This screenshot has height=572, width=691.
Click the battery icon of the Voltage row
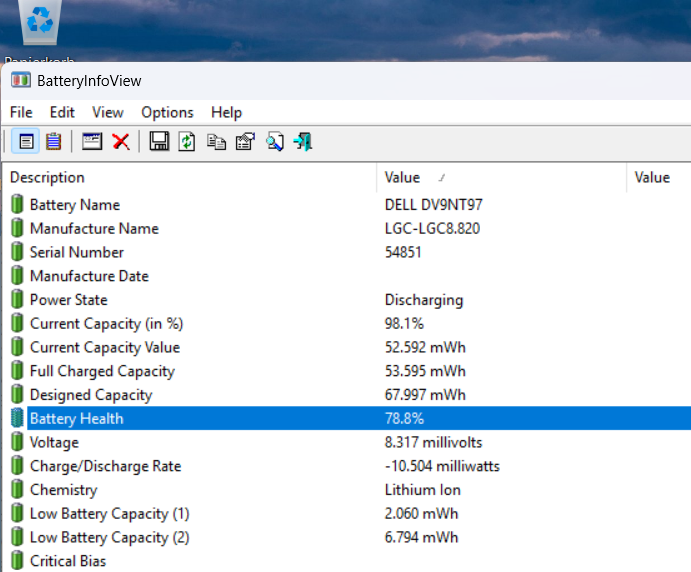[x=17, y=442]
